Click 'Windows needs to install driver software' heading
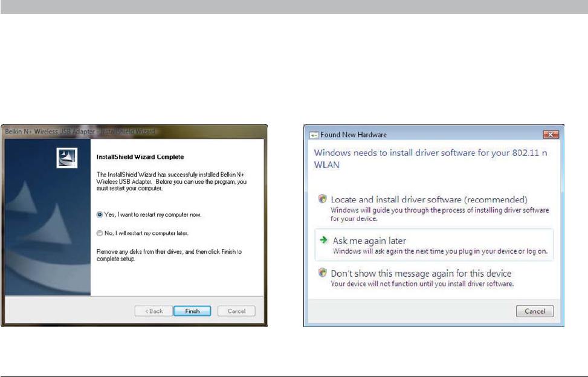The image size is (588, 377). tap(430, 158)
